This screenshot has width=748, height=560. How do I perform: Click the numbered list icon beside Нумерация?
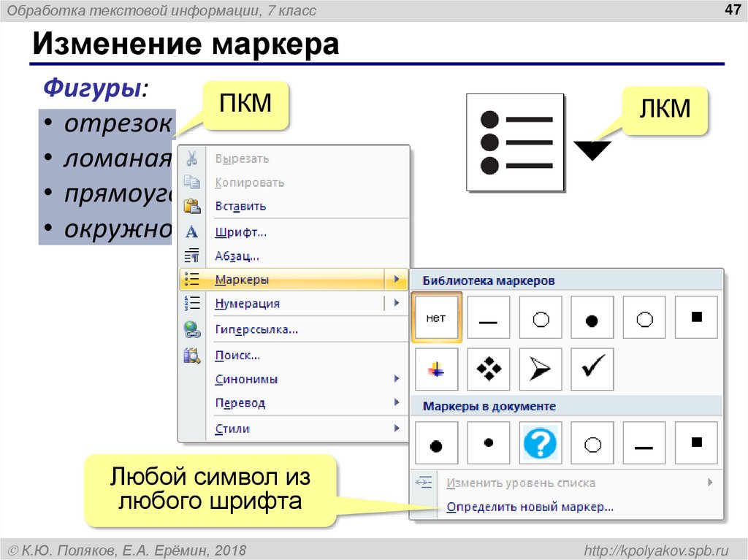(x=192, y=304)
